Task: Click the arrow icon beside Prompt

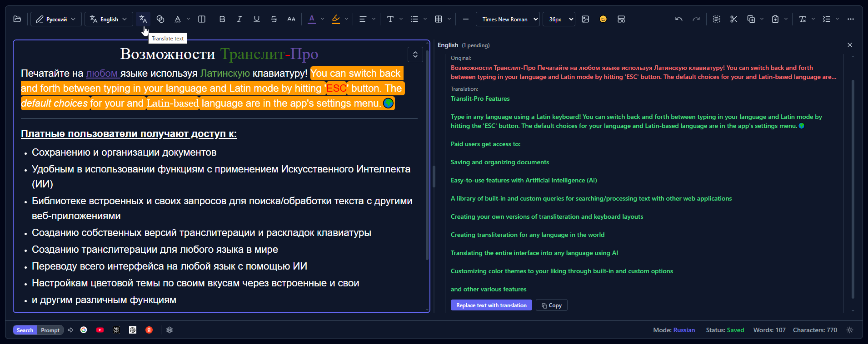Action: coord(70,330)
